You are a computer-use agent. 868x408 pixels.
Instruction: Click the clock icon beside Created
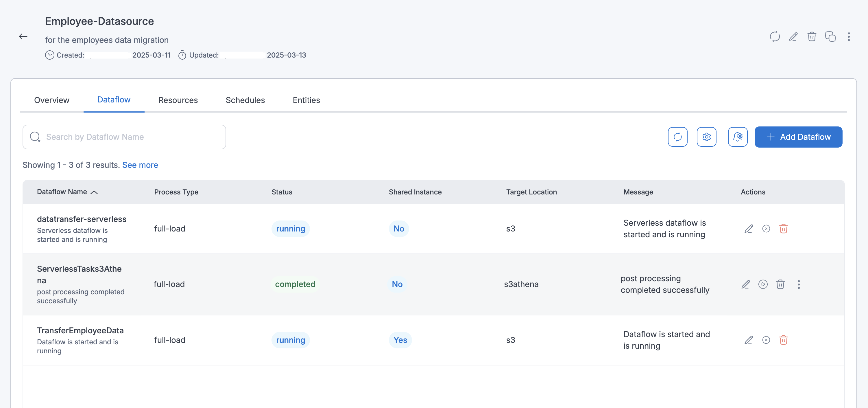tap(49, 55)
